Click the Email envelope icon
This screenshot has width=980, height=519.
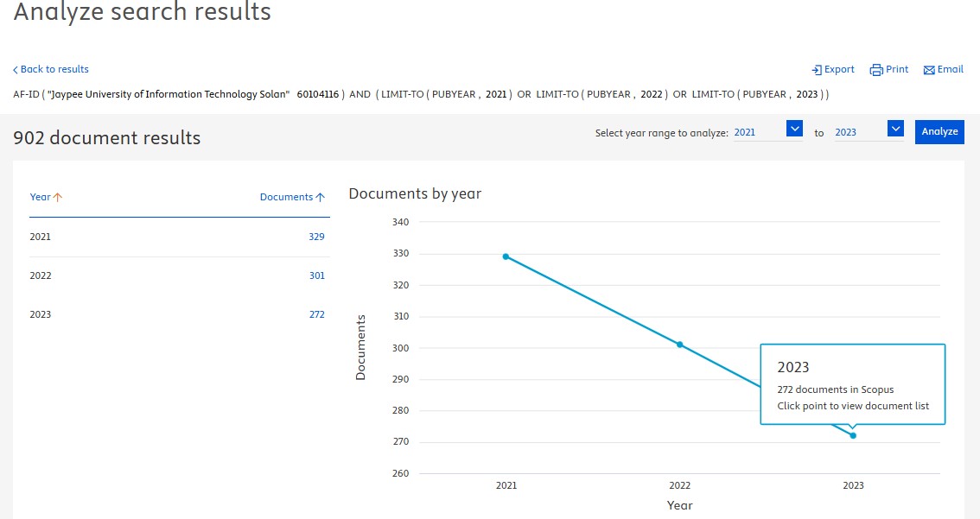[x=929, y=70]
